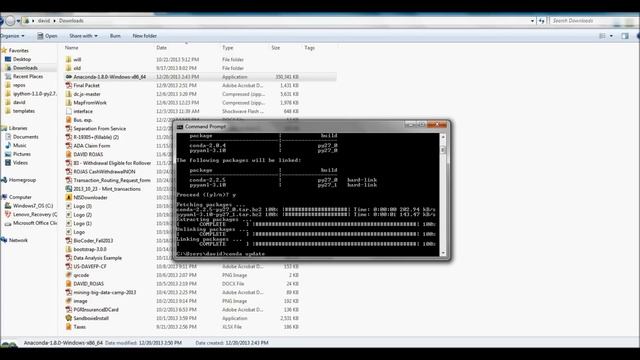Select the Separation From Service PDF icon
This screenshot has width=640, height=360.
(69, 128)
